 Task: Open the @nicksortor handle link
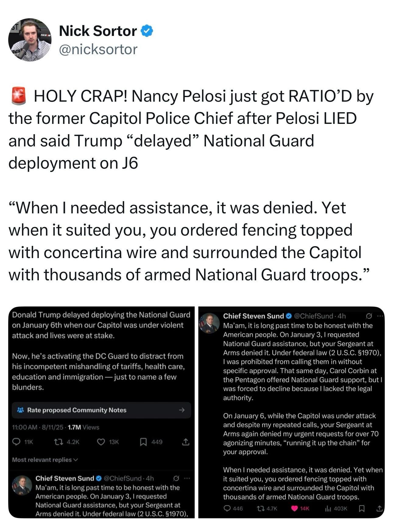(x=98, y=49)
